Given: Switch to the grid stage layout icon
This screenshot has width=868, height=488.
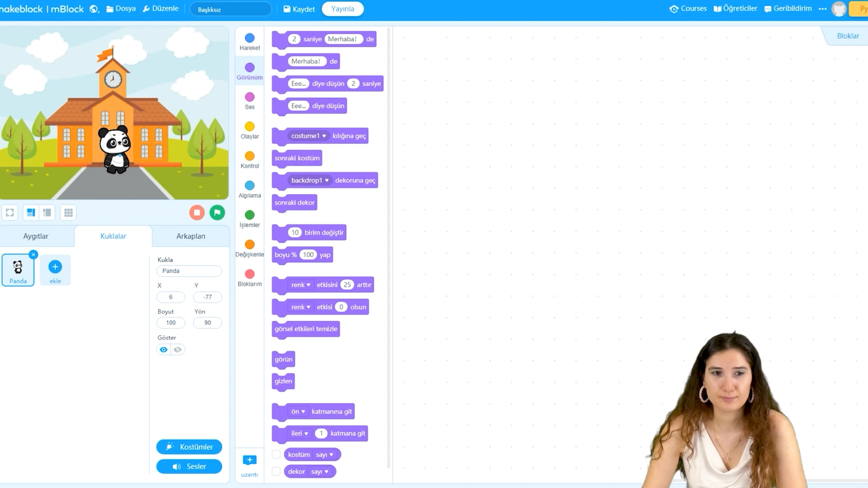Looking at the screenshot, I should (x=69, y=212).
